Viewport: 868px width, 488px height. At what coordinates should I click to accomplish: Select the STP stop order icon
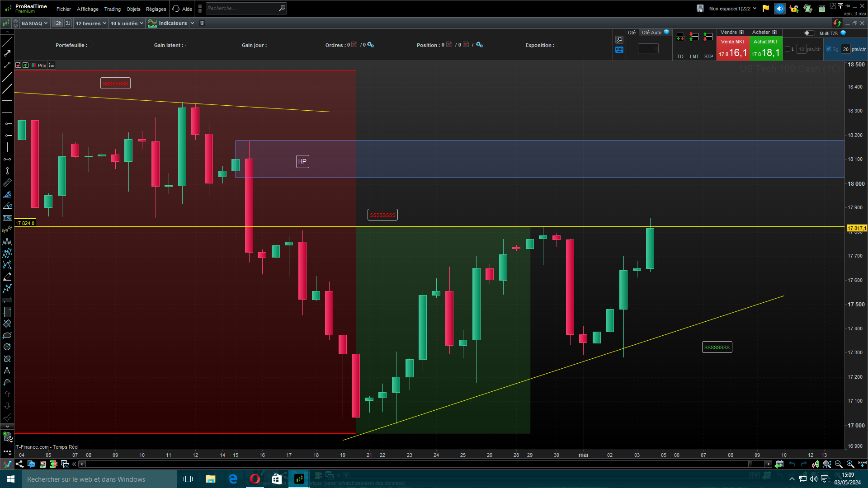pyautogui.click(x=708, y=37)
